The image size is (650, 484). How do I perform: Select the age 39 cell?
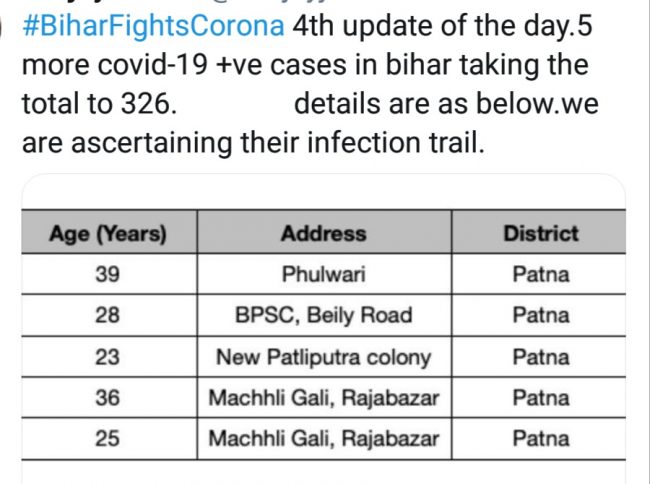tap(108, 275)
